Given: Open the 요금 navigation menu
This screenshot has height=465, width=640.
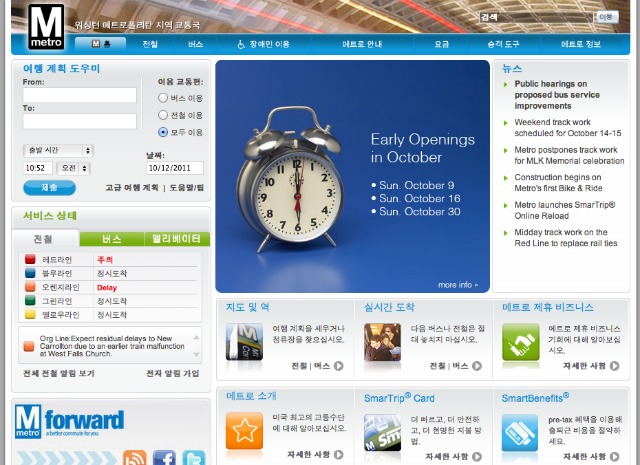Looking at the screenshot, I should (x=441, y=44).
